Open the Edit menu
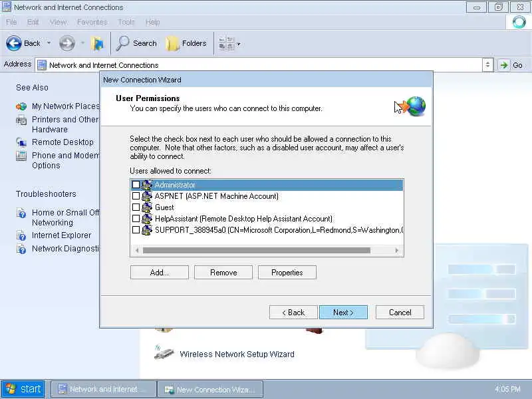Viewport: 532px width, 399px height. click(33, 23)
